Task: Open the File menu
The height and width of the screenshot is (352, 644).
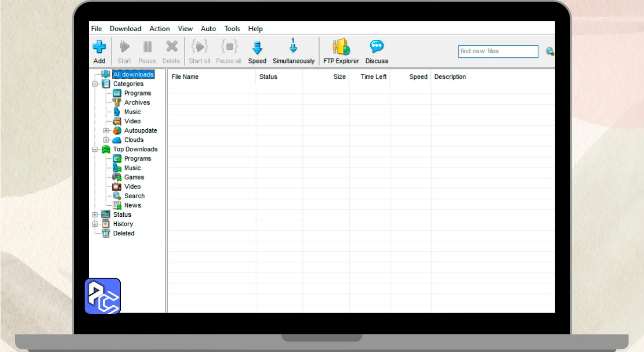Action: click(97, 29)
